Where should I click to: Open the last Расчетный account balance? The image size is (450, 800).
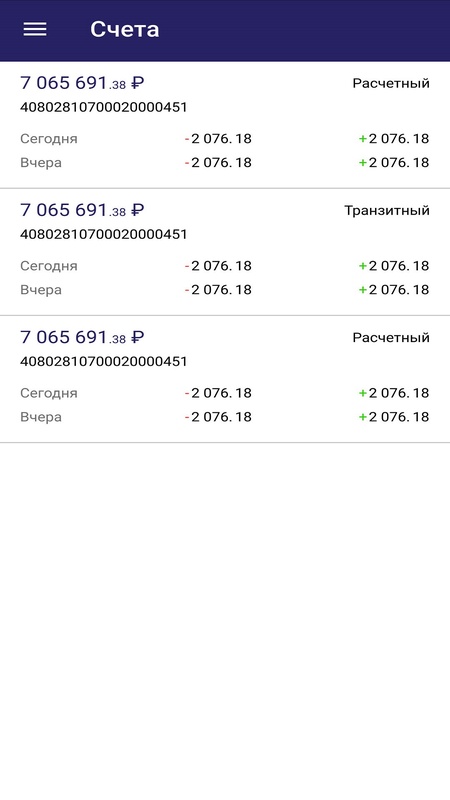click(82, 337)
